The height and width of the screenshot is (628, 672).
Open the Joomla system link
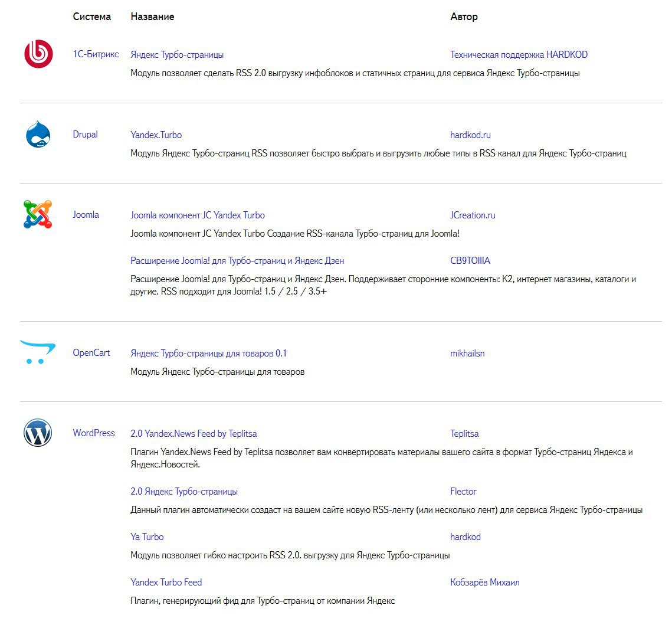86,214
